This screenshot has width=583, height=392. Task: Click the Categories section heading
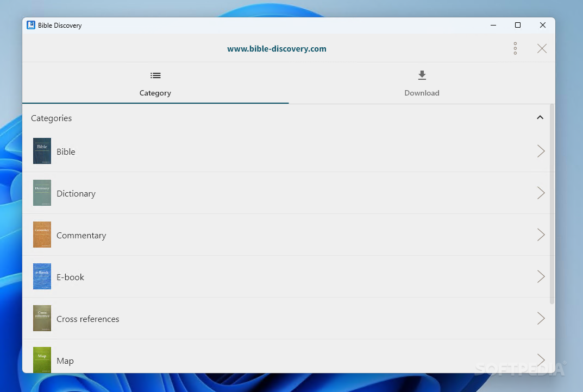click(51, 118)
